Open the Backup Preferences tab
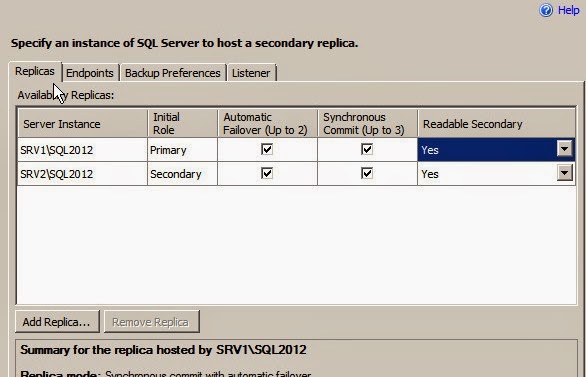 [x=173, y=73]
